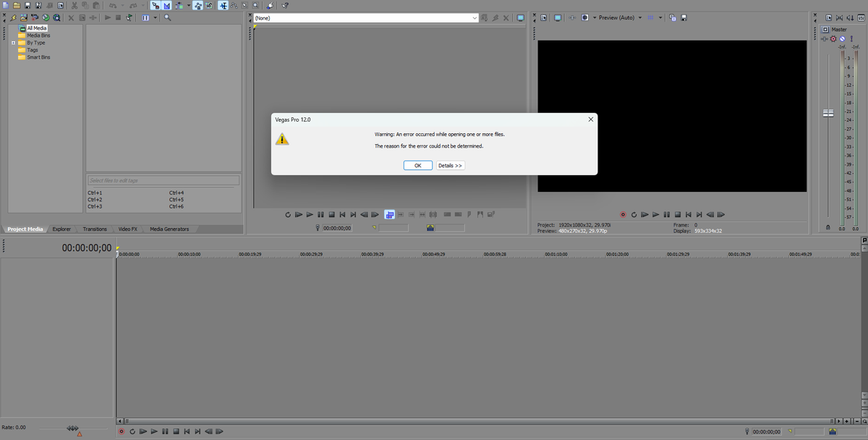
Task: Click the What's This help icon
Action: tap(286, 5)
